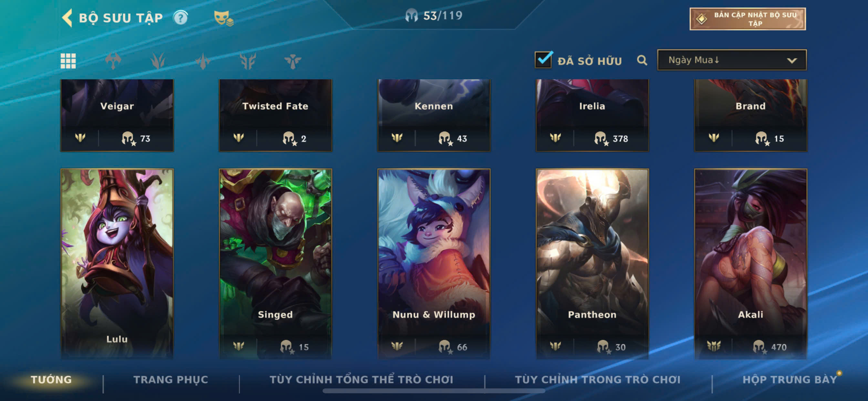The height and width of the screenshot is (401, 868).
Task: Click the chevron arrow on the sort dropdown
Action: pos(792,61)
